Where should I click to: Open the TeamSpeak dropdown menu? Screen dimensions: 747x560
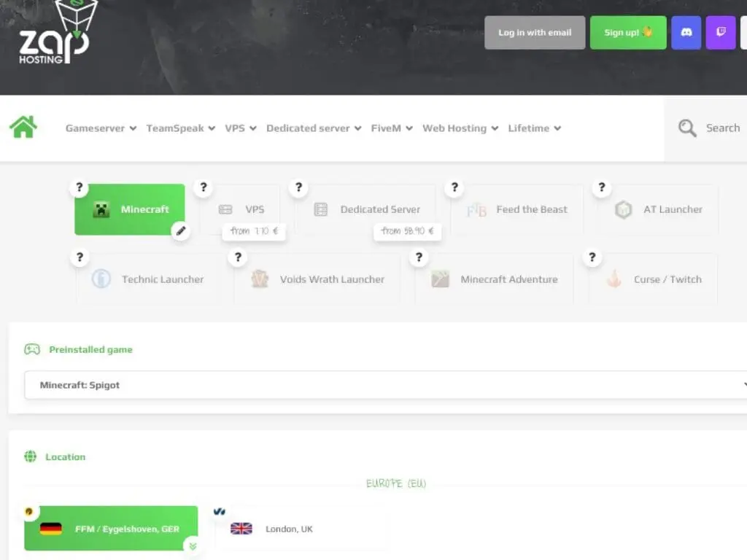(181, 128)
